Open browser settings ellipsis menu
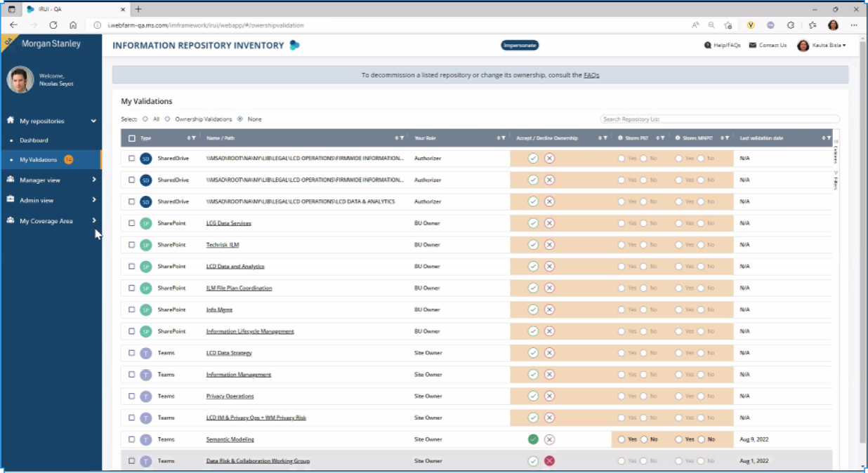Viewport: 868px width, 473px height. (854, 25)
